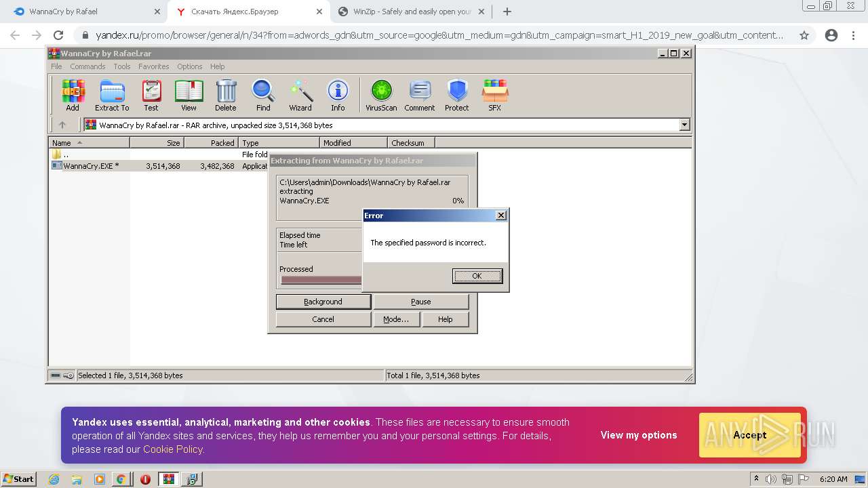Sort by the Modified column header
This screenshot has height=488, width=868.
click(353, 142)
